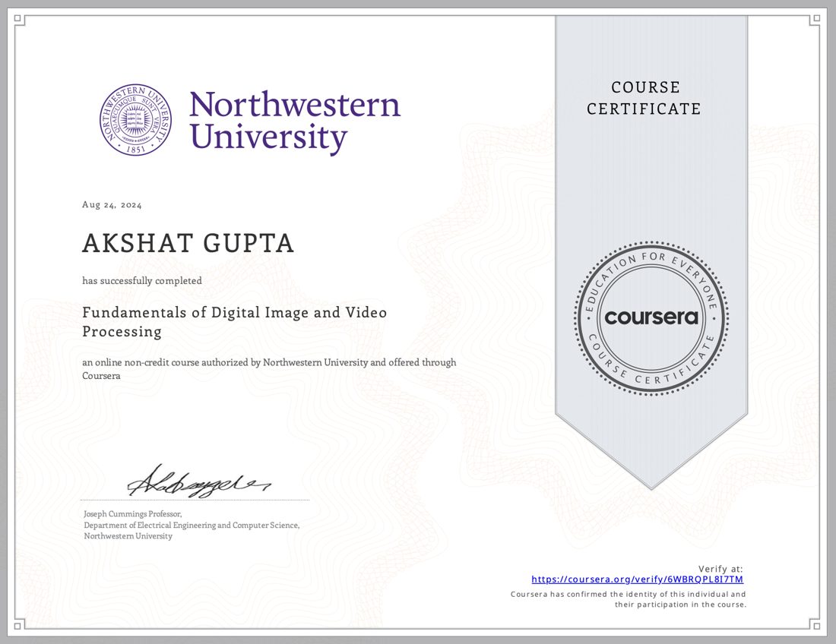Click the coursera logo text inside seal
The width and height of the screenshot is (836, 644).
click(651, 317)
